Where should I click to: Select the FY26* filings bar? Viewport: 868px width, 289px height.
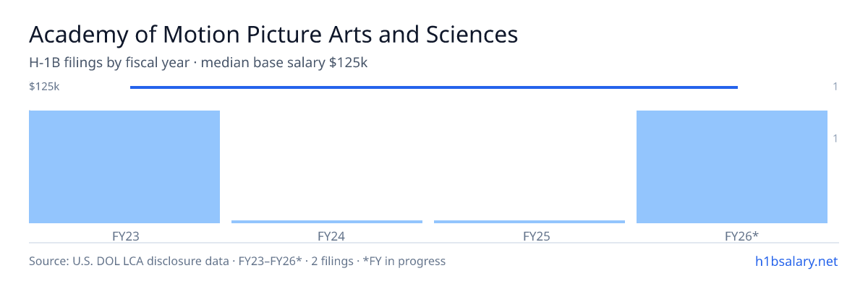(732, 167)
